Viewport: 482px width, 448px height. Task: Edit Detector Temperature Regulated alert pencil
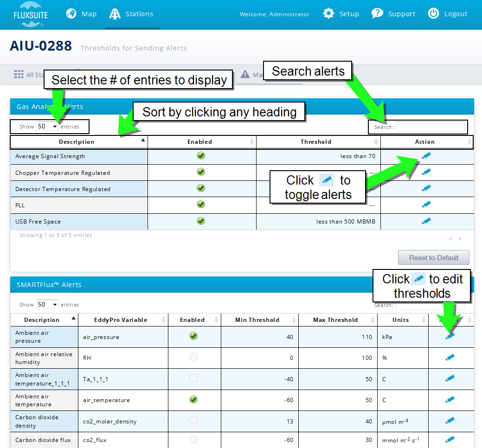click(426, 188)
